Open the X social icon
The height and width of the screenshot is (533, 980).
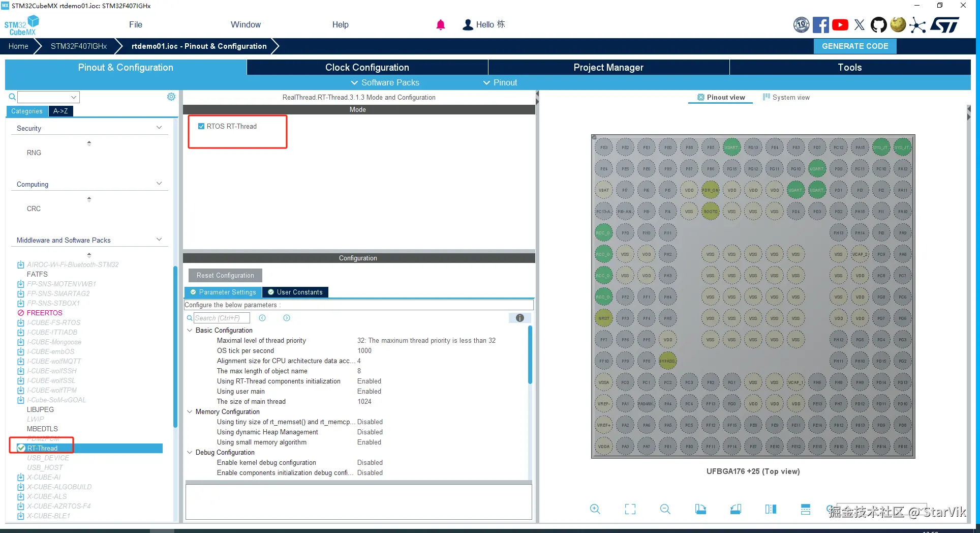pos(860,25)
